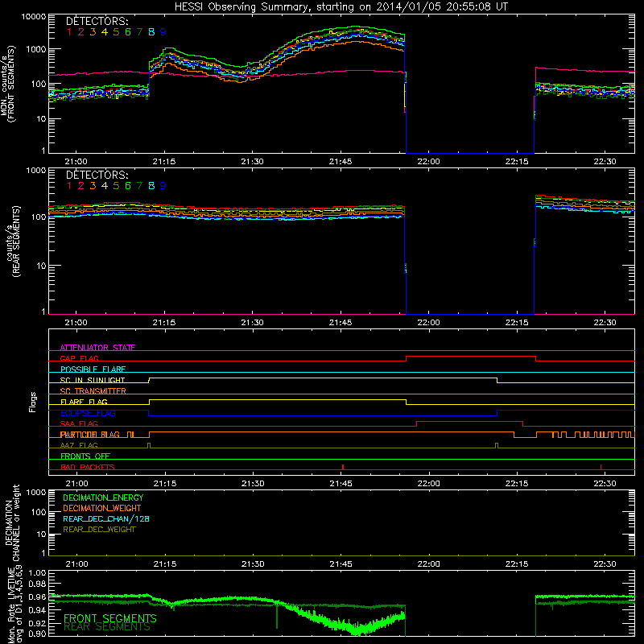Pick detector 7 legend number in rear plot
644x644 pixels.
point(139,186)
